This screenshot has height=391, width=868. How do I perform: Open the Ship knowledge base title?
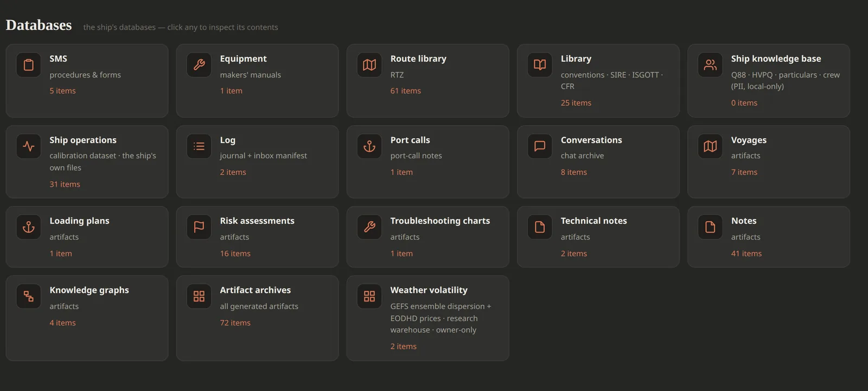pyautogui.click(x=776, y=59)
